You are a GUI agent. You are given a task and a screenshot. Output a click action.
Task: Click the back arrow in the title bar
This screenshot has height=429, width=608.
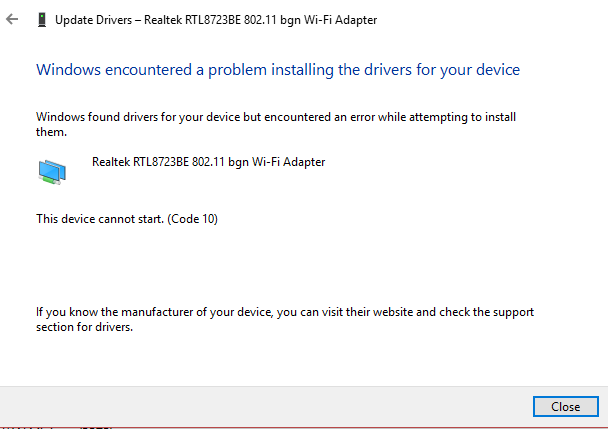click(x=12, y=19)
